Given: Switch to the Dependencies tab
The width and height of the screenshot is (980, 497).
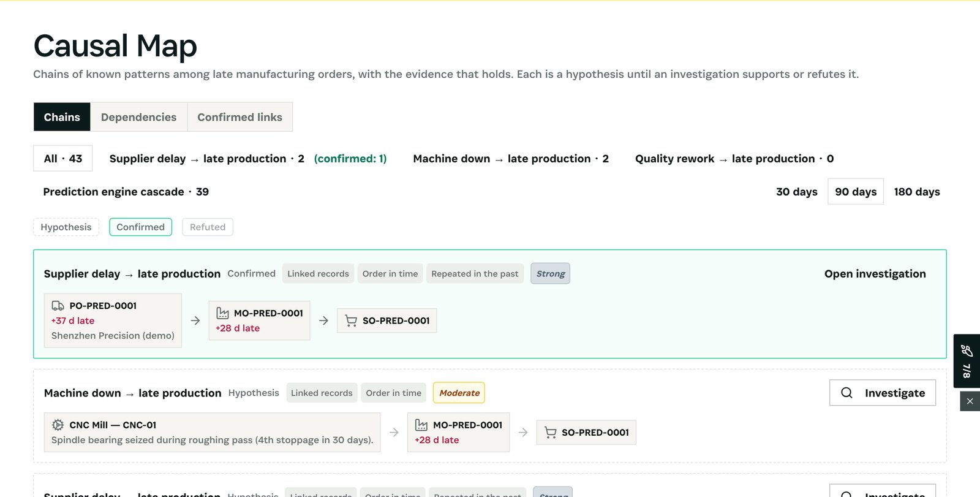Looking at the screenshot, I should (139, 117).
